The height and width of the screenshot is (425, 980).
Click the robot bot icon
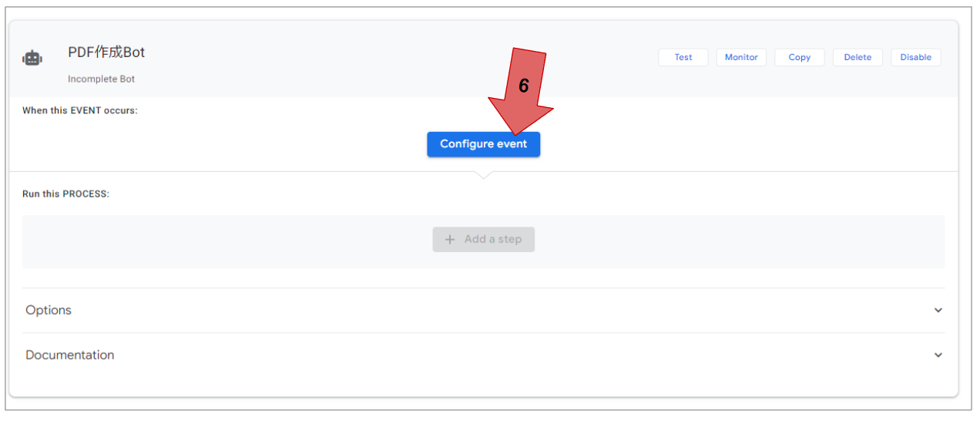click(x=32, y=58)
